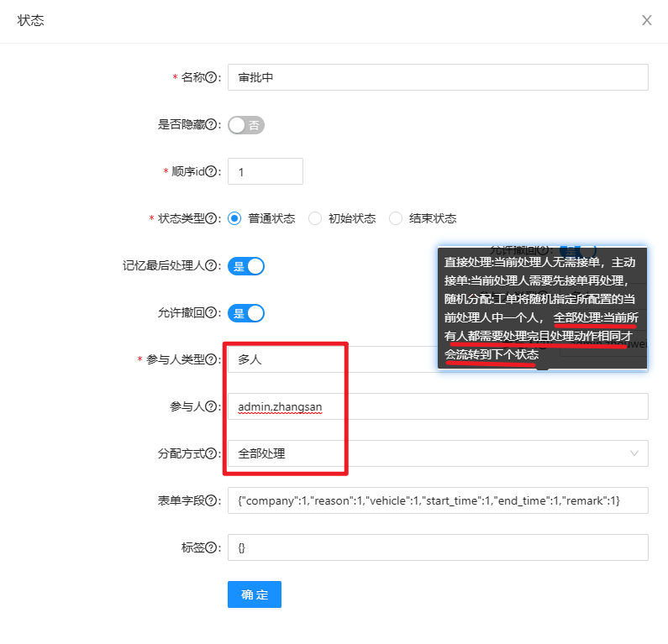Click the 确定 button
Viewport: 668px width, 644px height.
tap(255, 594)
